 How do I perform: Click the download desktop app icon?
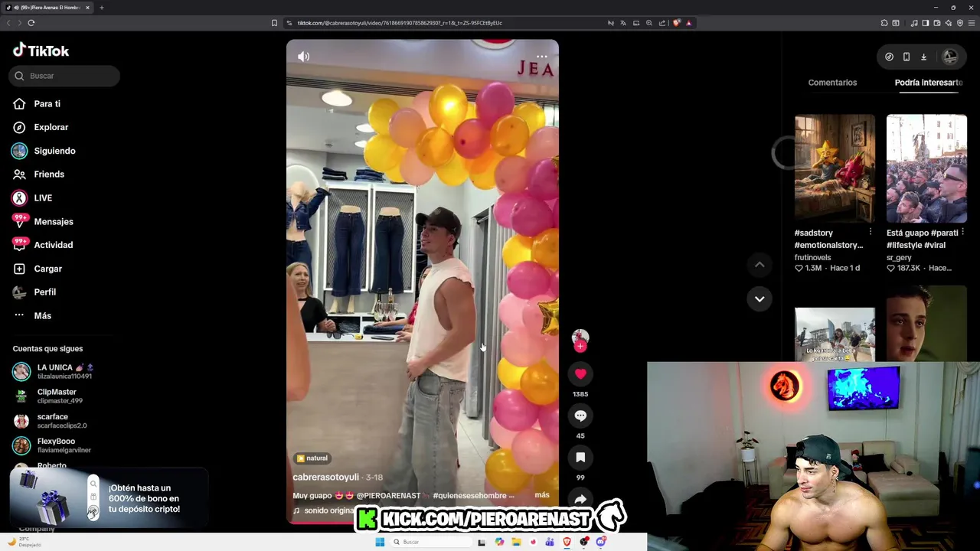(923, 57)
